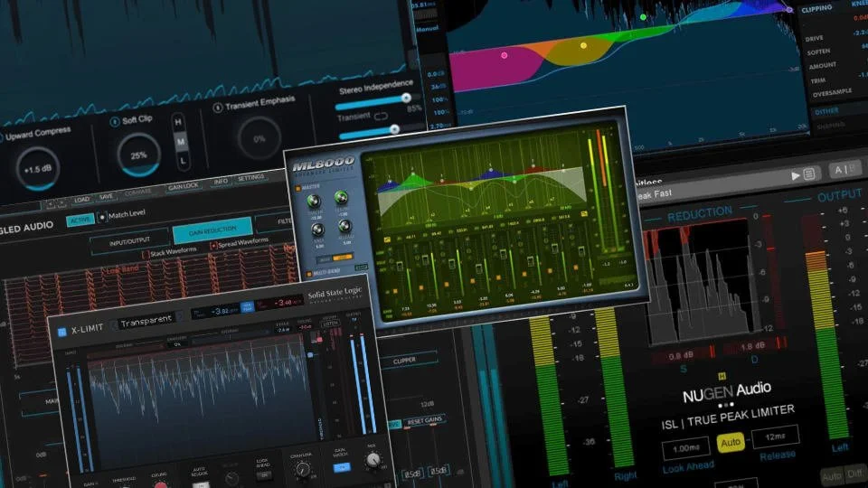Click the Transient Emphasis 0% dial
Image resolution: width=868 pixels, height=488 pixels.
click(x=259, y=139)
